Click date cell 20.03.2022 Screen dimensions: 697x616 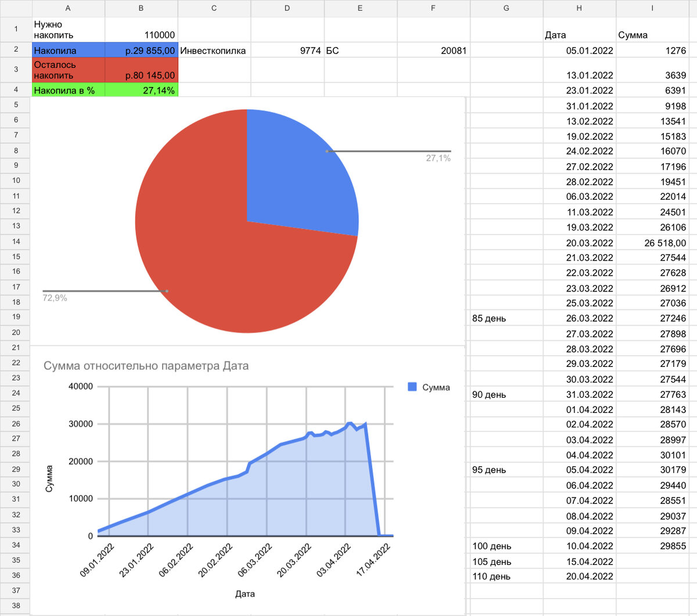point(579,243)
